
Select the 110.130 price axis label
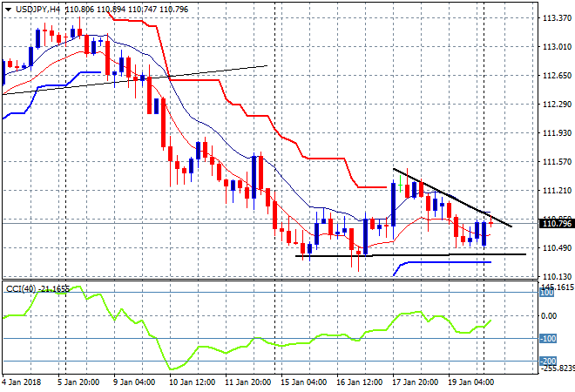tap(557, 276)
